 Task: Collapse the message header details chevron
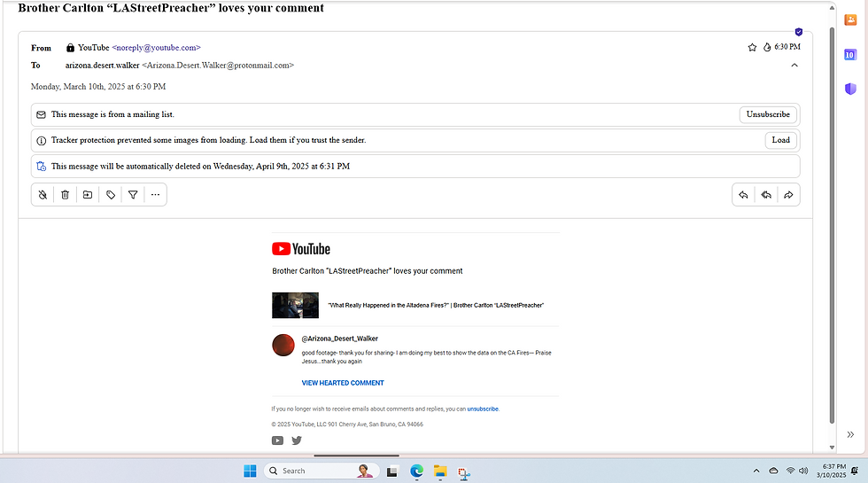(794, 66)
